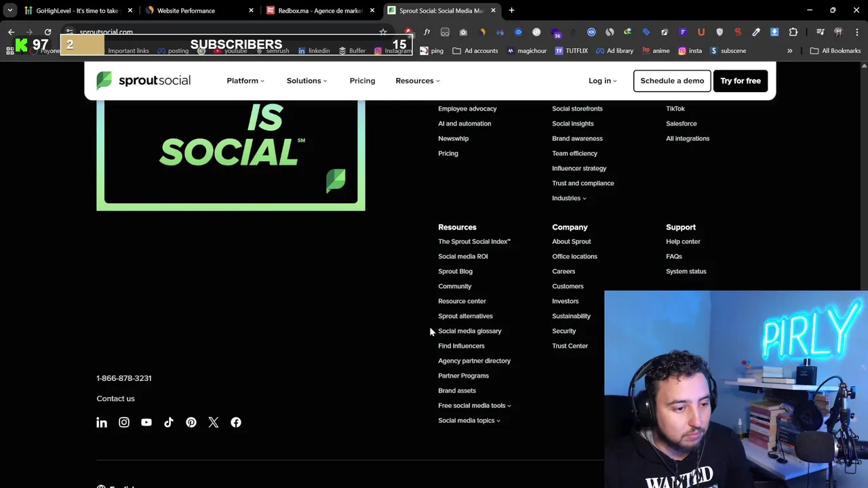Viewport: 868px width, 488px height.
Task: Click the Try for free button
Action: pyautogui.click(x=741, y=81)
